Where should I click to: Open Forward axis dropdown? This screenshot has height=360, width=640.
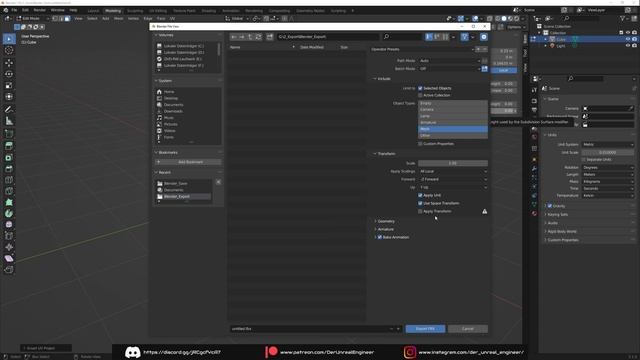click(453, 179)
